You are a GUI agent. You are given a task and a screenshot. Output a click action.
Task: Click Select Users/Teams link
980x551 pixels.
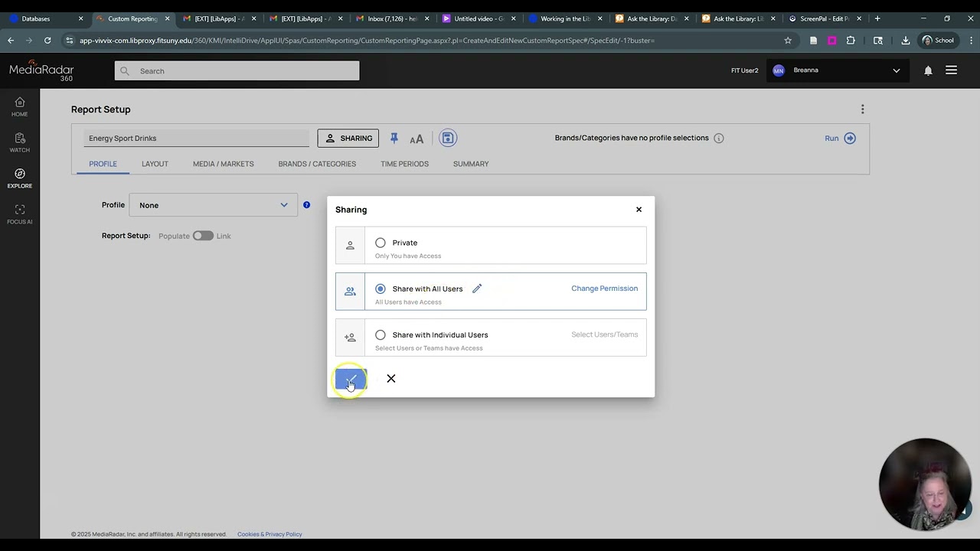click(604, 334)
